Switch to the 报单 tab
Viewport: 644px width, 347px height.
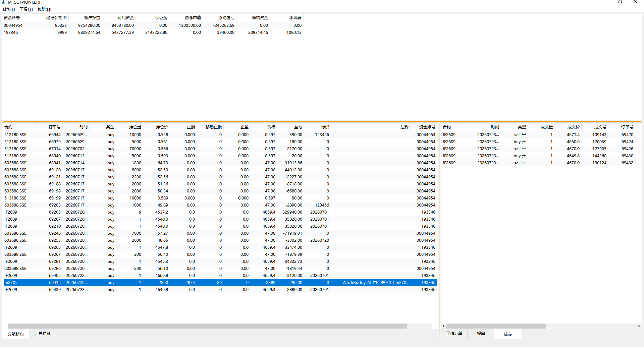tap(481, 334)
